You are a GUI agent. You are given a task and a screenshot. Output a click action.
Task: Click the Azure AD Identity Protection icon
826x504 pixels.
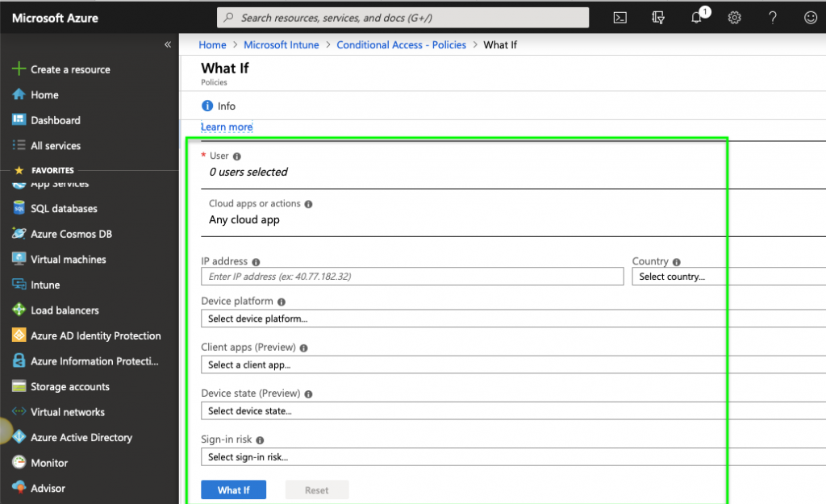[19, 335]
